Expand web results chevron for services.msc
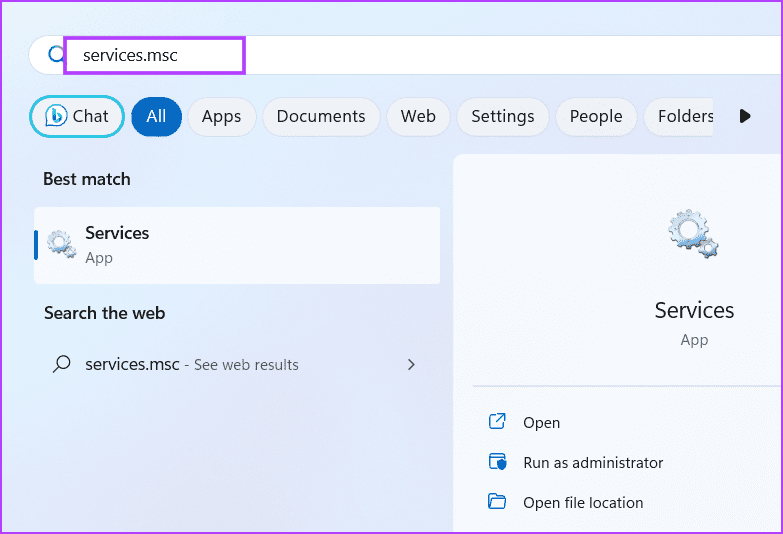 411,365
